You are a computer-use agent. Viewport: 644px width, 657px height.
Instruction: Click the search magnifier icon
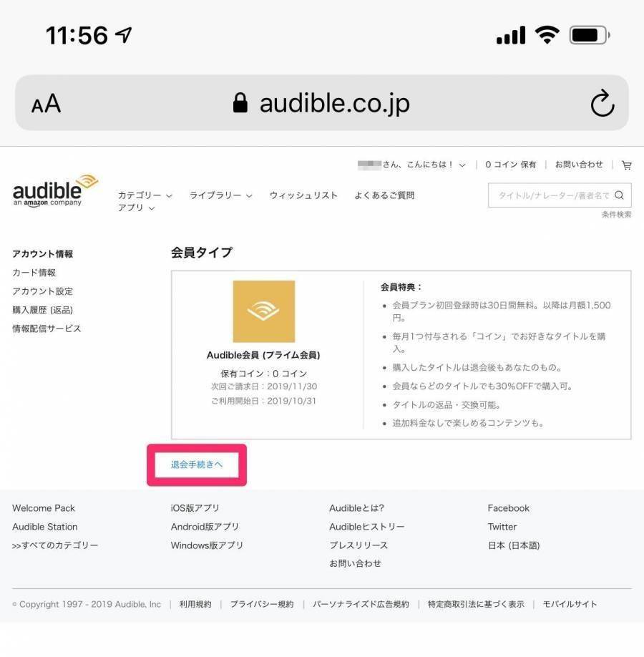(619, 195)
